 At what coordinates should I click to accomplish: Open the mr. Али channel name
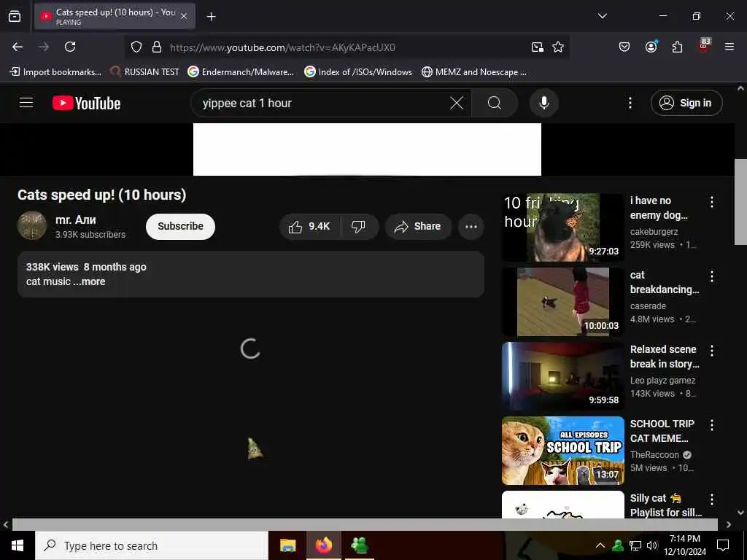coord(76,220)
